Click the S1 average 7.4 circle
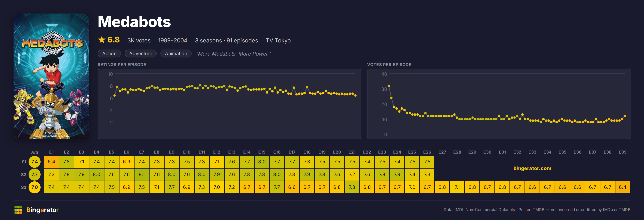The image size is (644, 220). (35, 162)
